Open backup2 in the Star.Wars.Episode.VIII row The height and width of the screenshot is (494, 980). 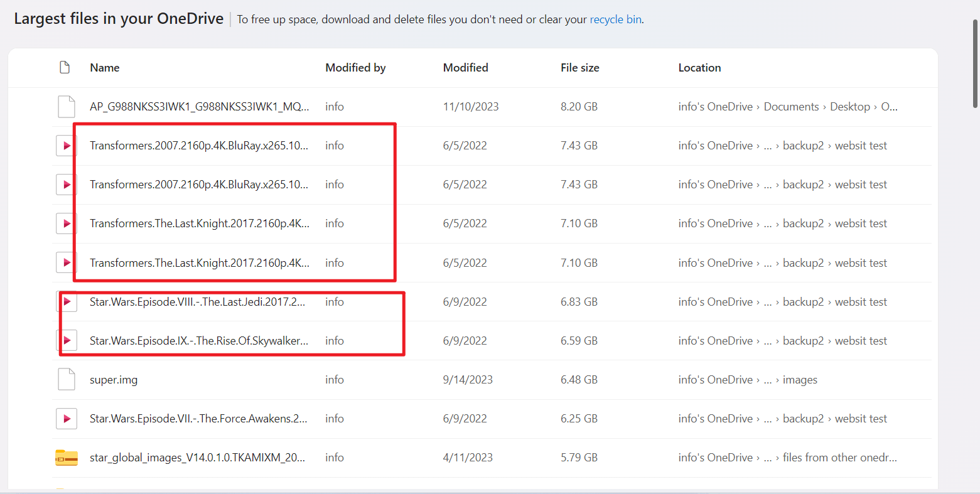[803, 302]
